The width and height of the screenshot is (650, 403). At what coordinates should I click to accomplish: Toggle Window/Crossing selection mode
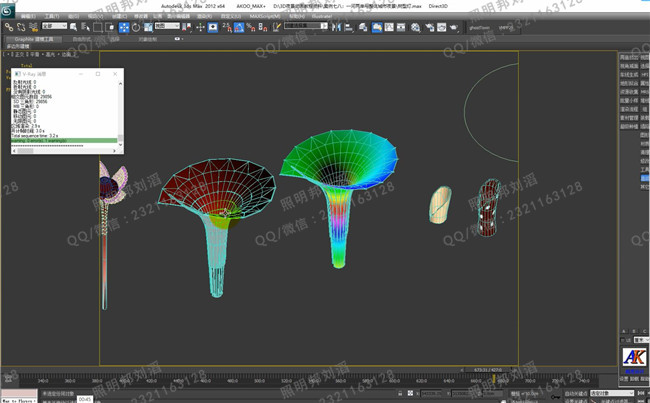(x=110, y=27)
